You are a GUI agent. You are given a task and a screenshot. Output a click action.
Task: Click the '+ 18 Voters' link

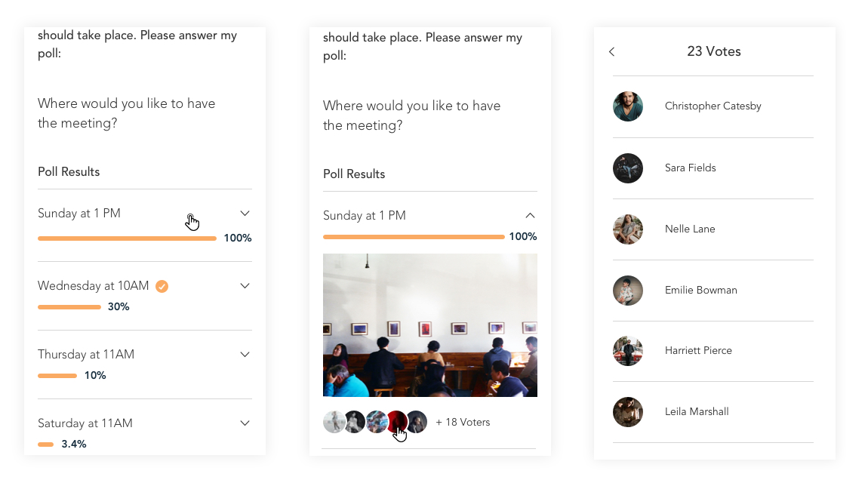tap(463, 423)
